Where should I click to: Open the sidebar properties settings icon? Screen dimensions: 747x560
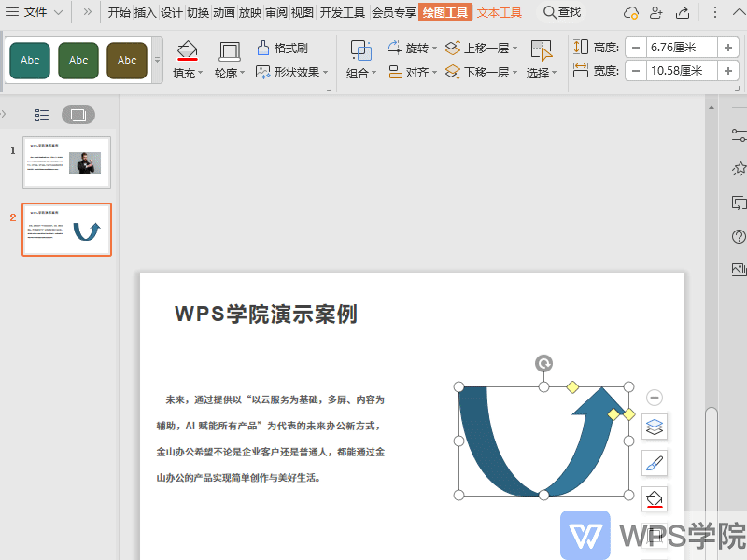click(x=739, y=134)
